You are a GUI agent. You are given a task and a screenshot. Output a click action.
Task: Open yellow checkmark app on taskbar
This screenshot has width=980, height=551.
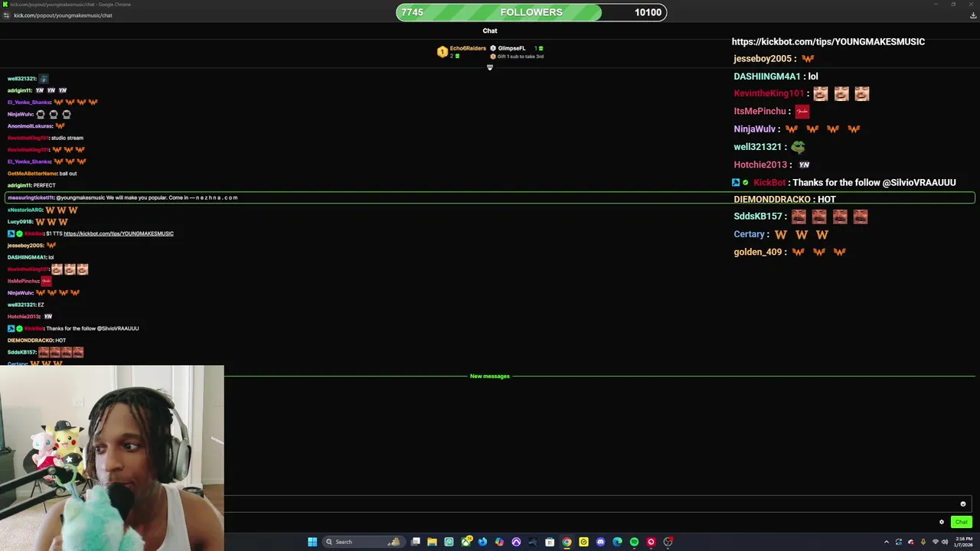point(583,542)
